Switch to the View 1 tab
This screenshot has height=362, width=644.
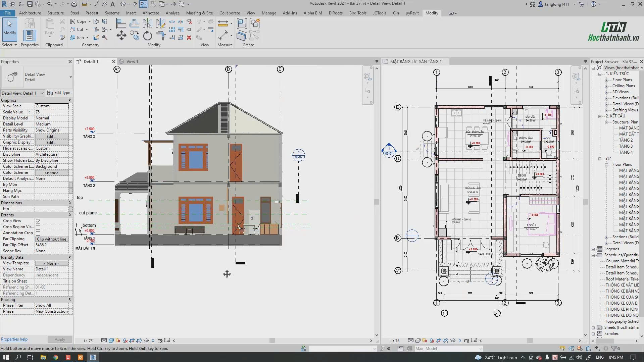point(132,61)
